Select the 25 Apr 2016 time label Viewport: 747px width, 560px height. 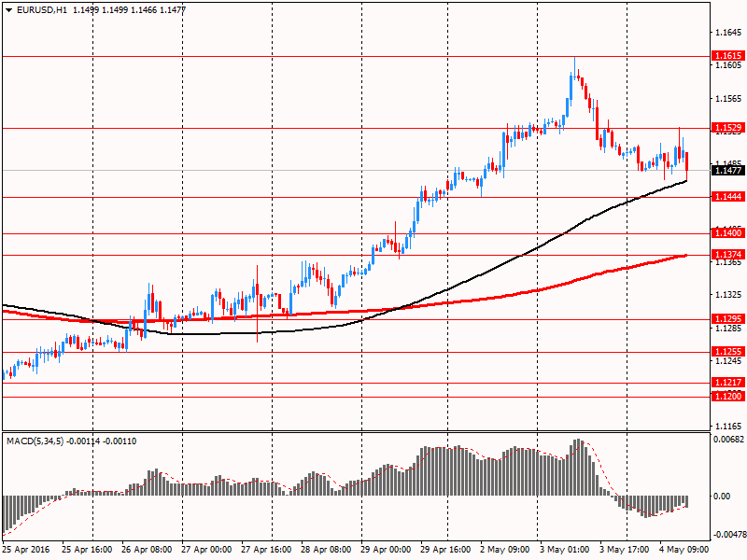point(26,550)
